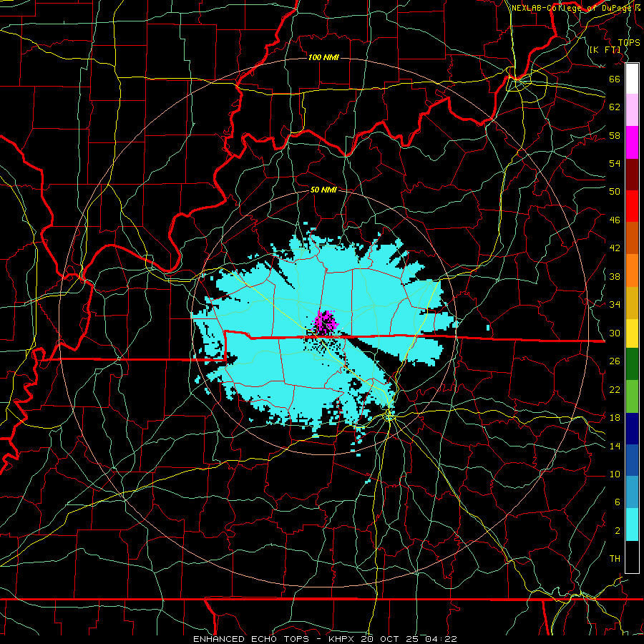The image size is (644, 644).
Task: Click the 26 value on the legend
Action: pyautogui.click(x=615, y=361)
